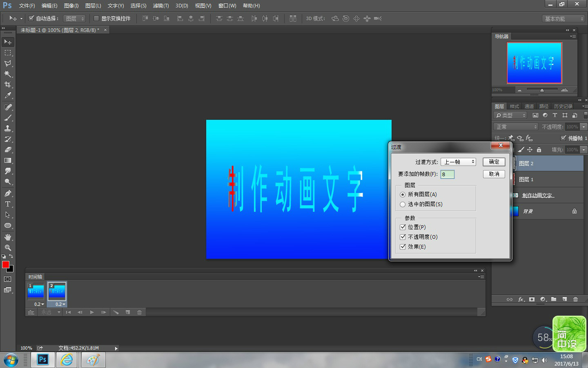The image size is (588, 368).
Task: Open layer filter type dropdown (类型)
Action: (510, 115)
